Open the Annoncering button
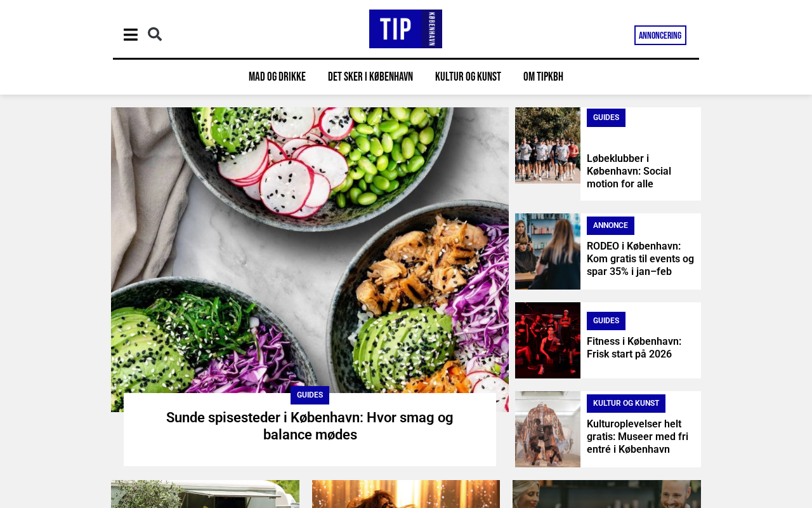Screen dimensions: 812x508 660,36
